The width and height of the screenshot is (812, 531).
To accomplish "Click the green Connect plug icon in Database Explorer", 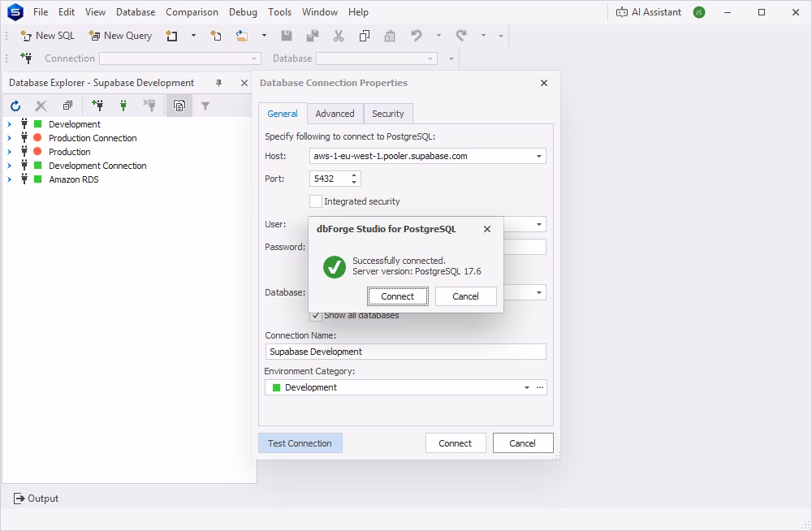I will [123, 106].
